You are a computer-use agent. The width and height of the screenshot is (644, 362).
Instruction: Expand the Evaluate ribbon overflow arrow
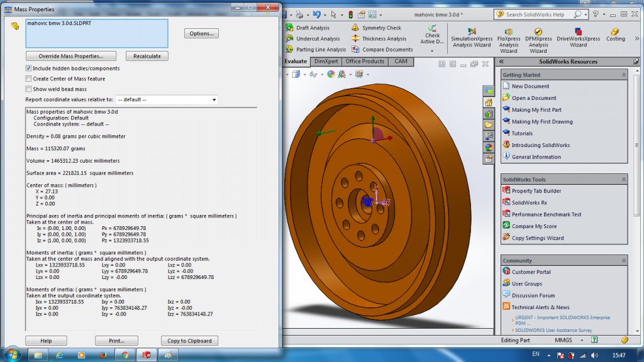click(636, 38)
